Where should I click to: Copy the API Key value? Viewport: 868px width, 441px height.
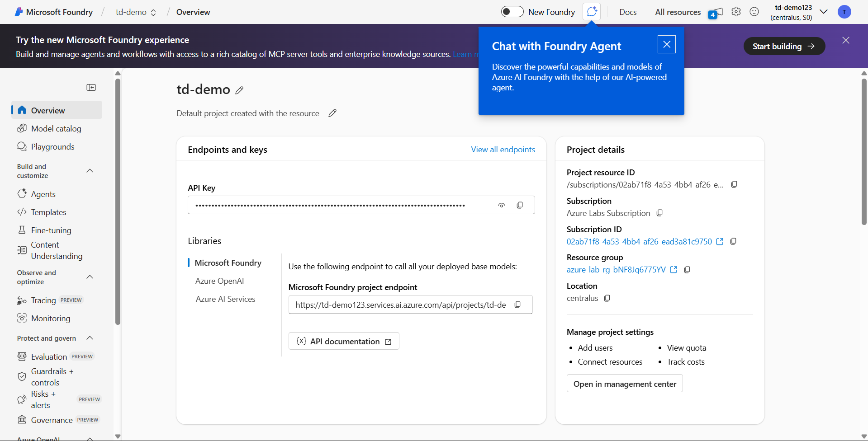click(520, 205)
